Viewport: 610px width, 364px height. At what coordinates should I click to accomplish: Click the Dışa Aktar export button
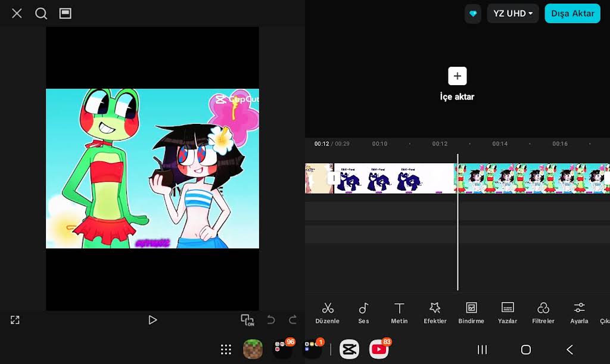(572, 14)
